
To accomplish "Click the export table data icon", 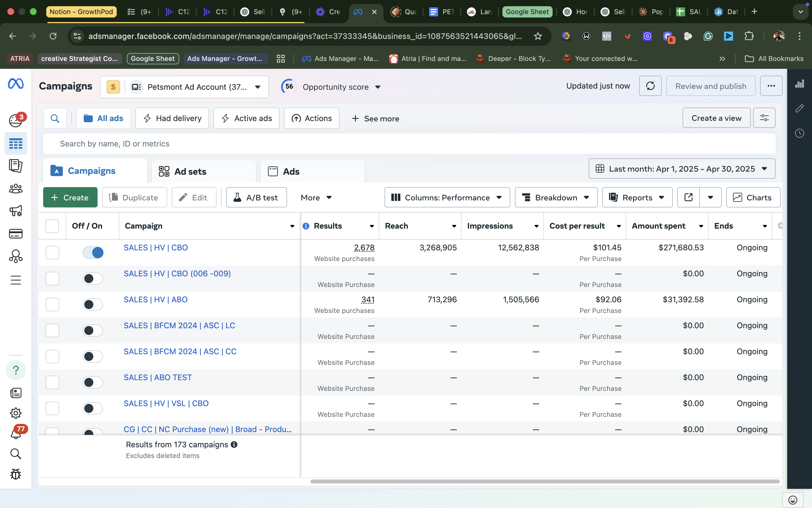I will (689, 197).
